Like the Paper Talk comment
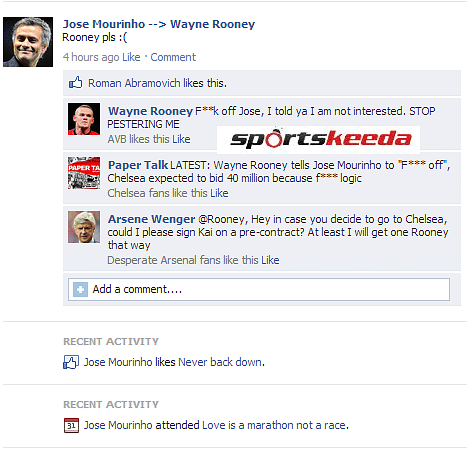Screen dimensions: 467x449 point(219,193)
